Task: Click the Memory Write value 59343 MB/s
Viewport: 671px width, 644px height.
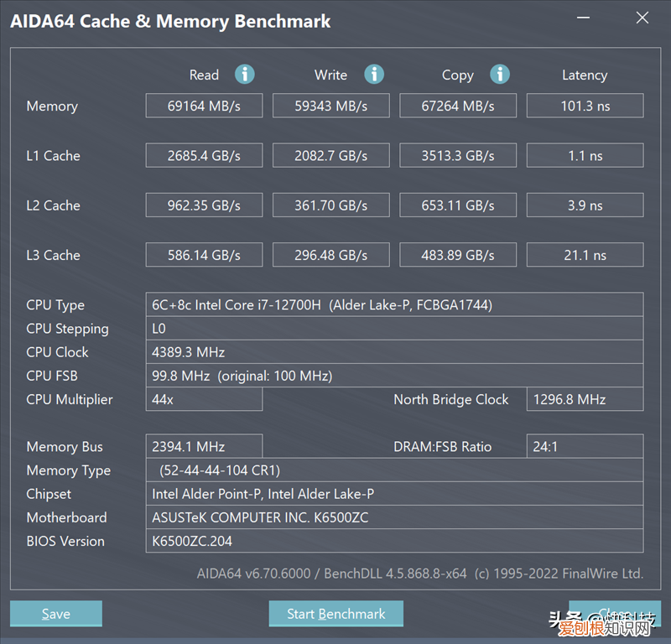Action: (x=330, y=106)
